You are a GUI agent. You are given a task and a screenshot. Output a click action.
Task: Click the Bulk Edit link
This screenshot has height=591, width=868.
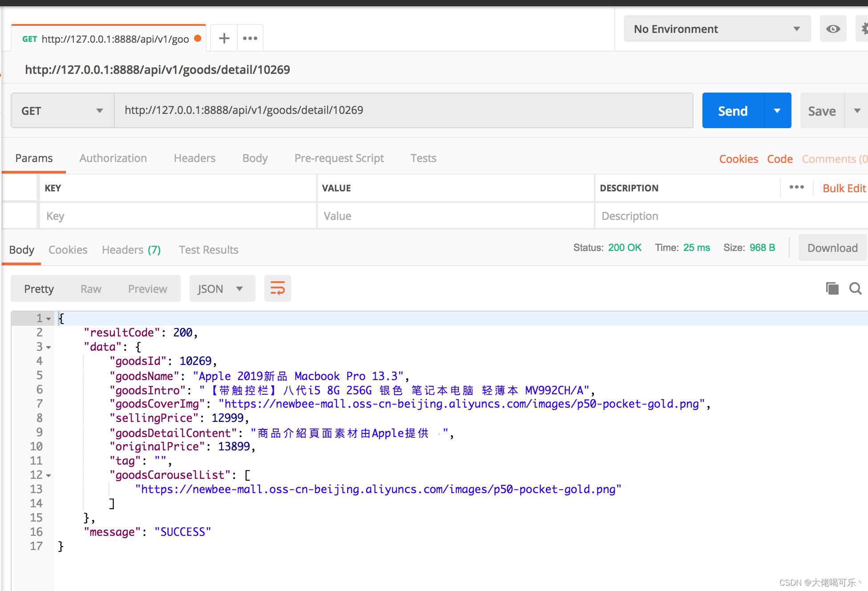pos(844,188)
